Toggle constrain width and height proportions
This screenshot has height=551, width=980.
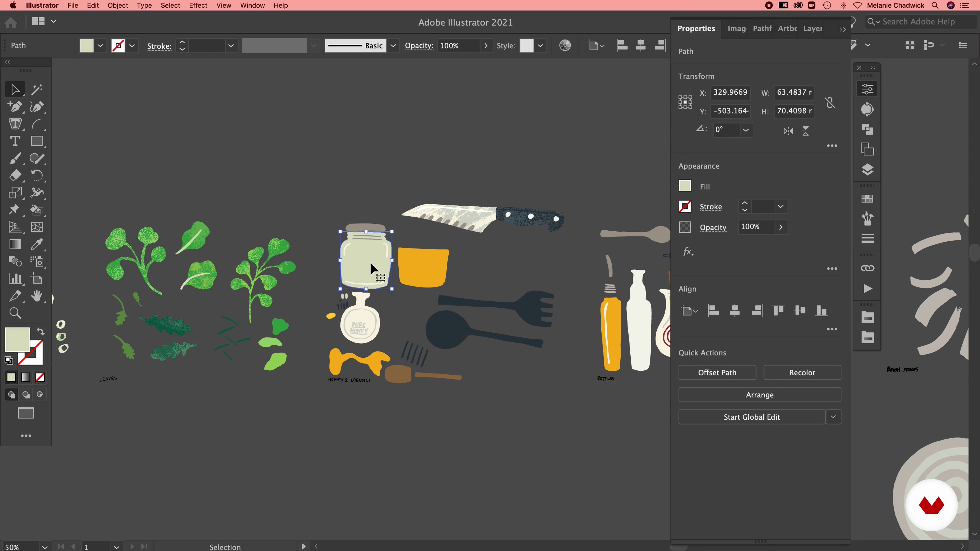830,102
